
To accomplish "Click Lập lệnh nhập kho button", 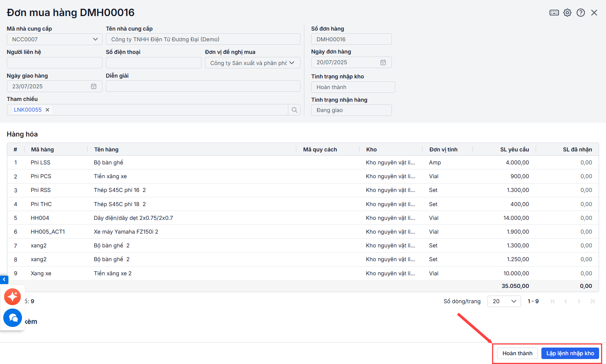I will click(570, 353).
